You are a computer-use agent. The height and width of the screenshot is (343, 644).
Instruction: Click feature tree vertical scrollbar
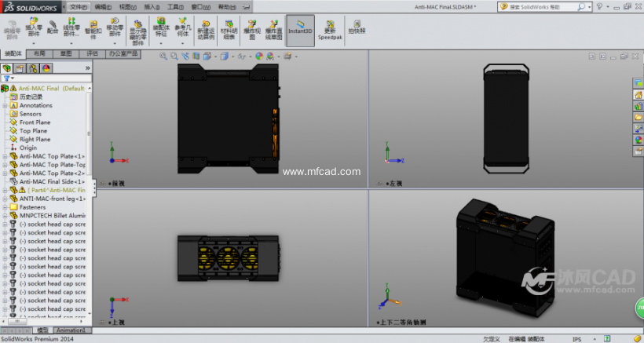[x=89, y=133]
